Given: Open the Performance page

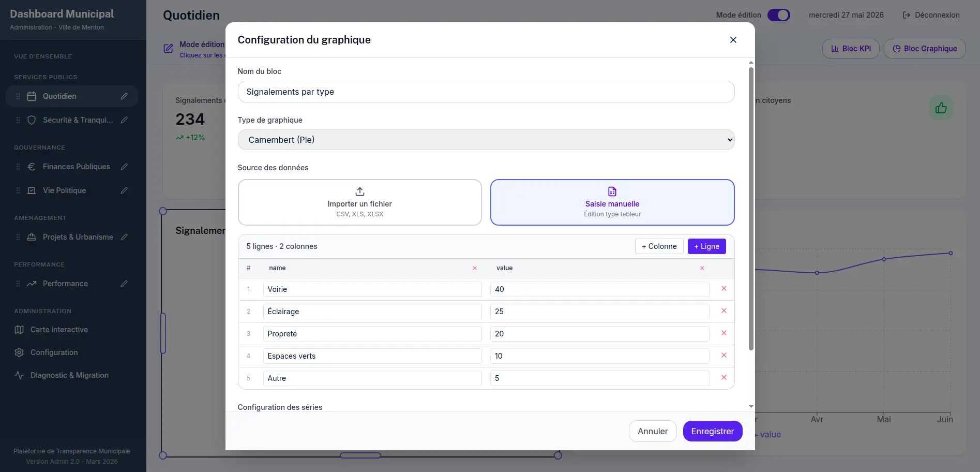Looking at the screenshot, I should click(72, 284).
